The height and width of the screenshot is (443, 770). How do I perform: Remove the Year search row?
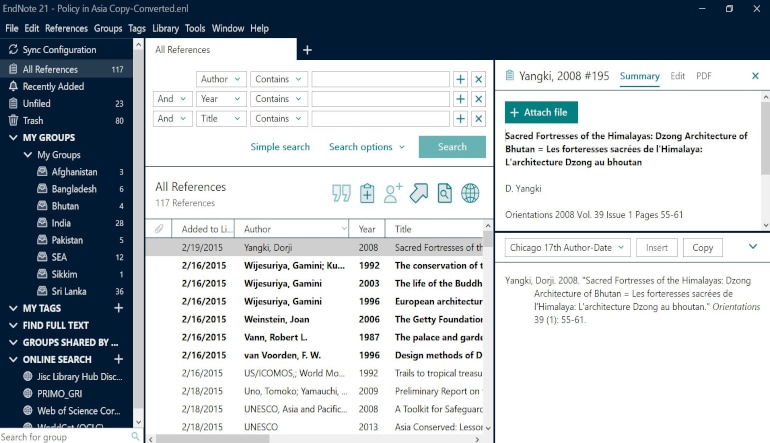478,99
